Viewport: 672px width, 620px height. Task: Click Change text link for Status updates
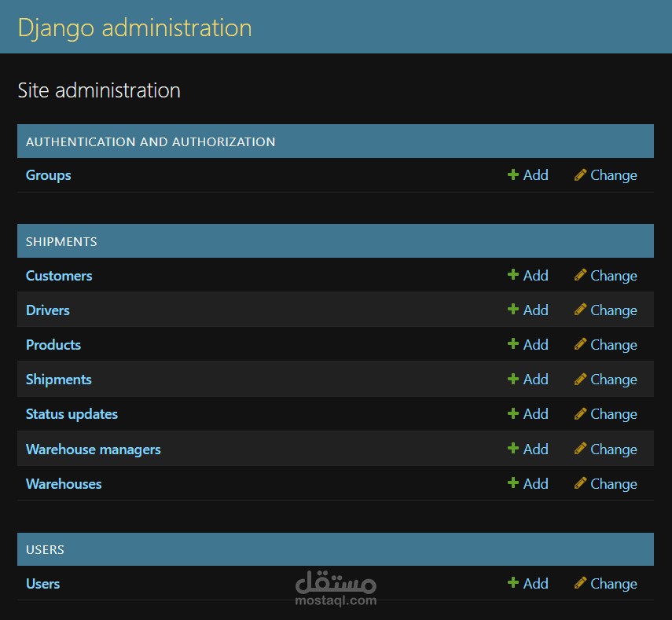pyautogui.click(x=614, y=415)
